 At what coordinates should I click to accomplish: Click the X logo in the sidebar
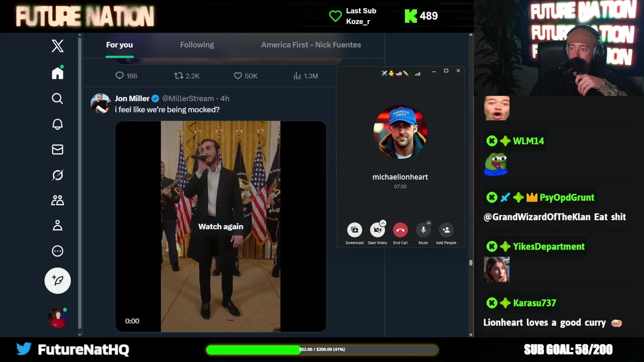[57, 46]
